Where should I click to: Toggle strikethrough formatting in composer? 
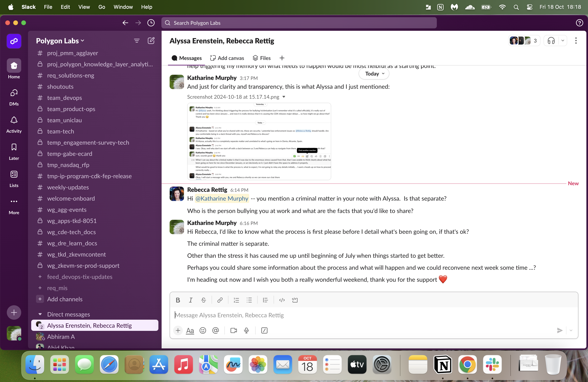pos(204,300)
